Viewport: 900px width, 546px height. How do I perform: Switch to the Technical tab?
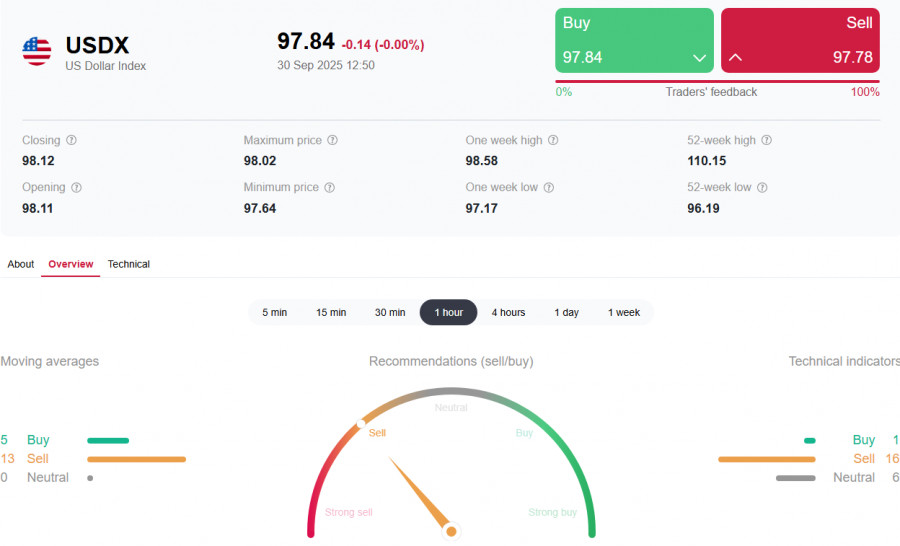129,264
